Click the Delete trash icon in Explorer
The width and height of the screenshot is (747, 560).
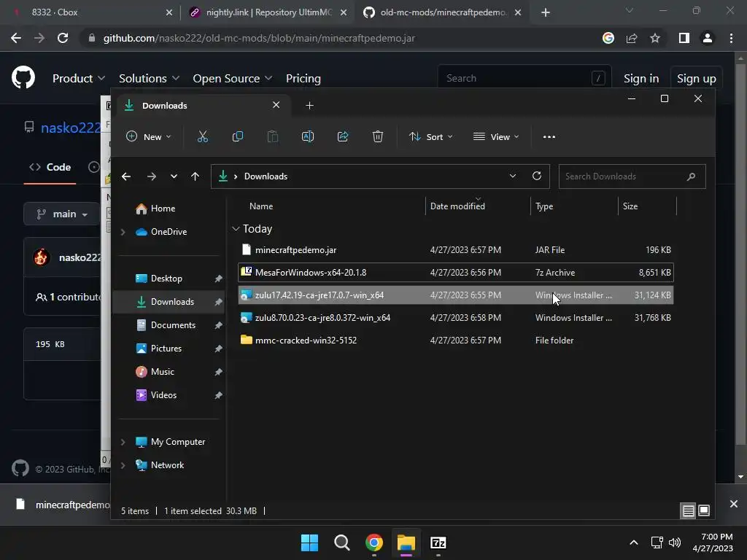[x=377, y=136]
